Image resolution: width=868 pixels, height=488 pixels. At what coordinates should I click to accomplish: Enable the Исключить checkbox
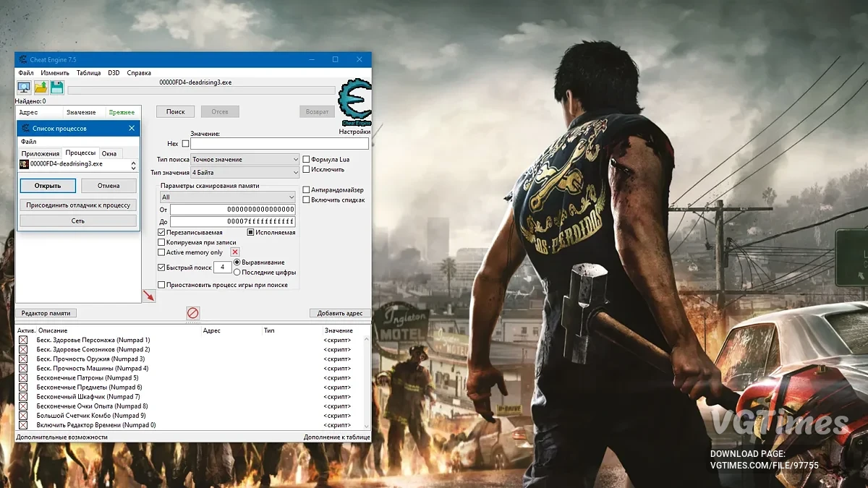tap(306, 169)
